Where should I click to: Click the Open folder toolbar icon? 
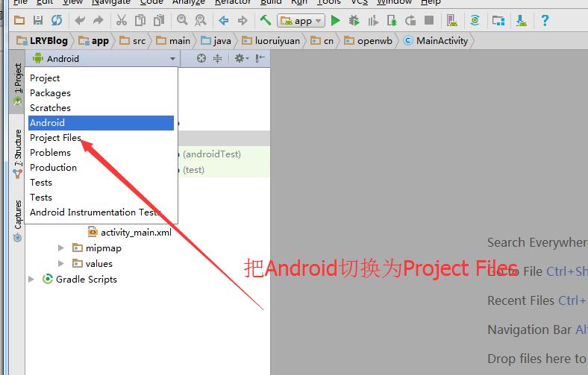point(19,20)
